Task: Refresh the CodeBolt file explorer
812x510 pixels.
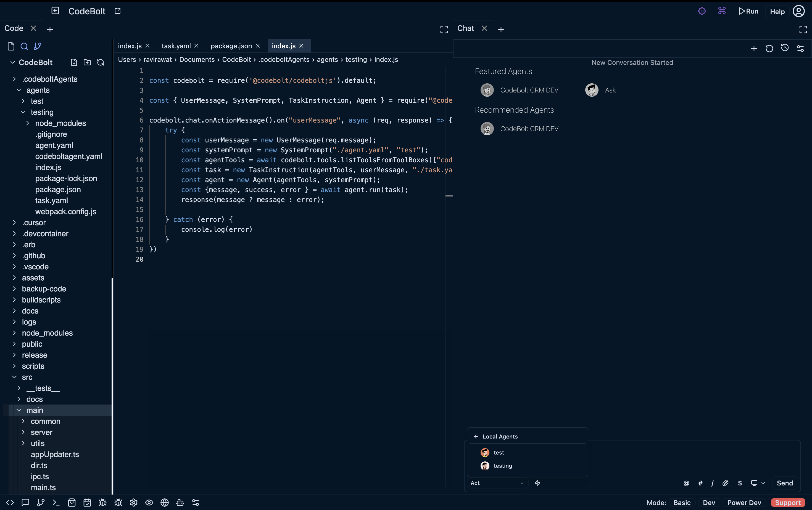Action: point(101,62)
